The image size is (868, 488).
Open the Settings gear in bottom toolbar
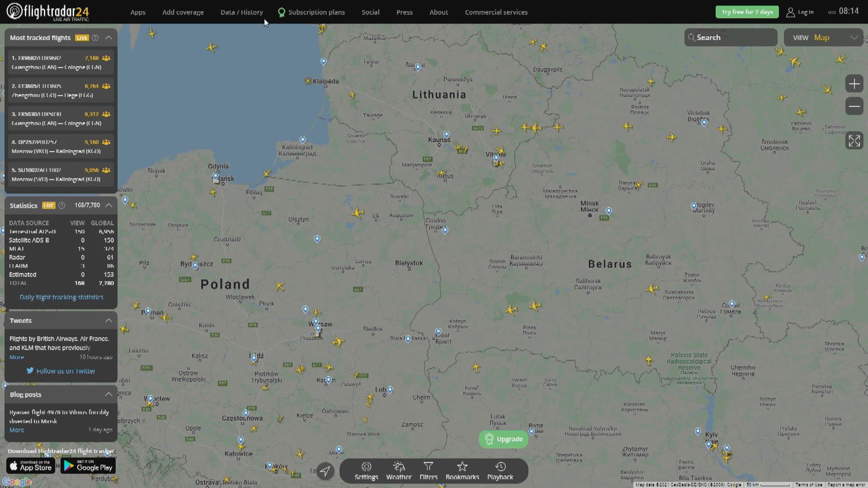click(366, 471)
